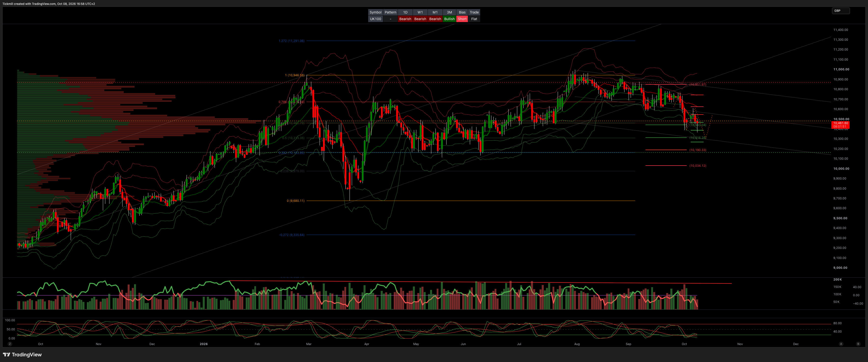Click the 11,000.00 price axis label
868x362 pixels.
point(841,69)
